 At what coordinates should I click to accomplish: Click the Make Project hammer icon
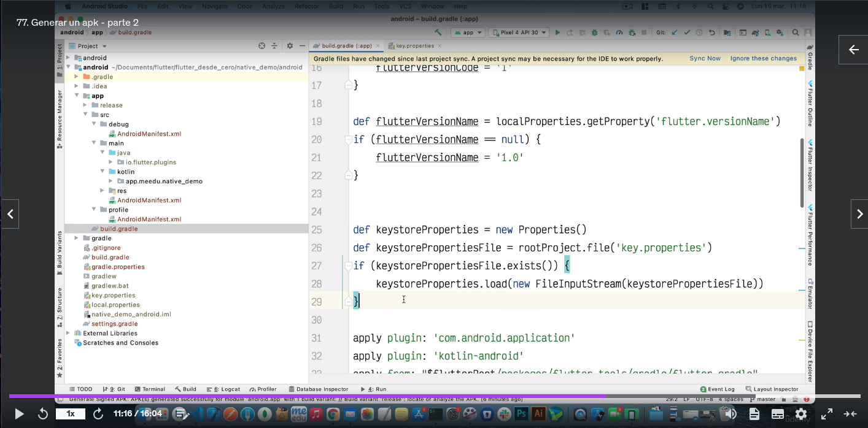point(438,32)
